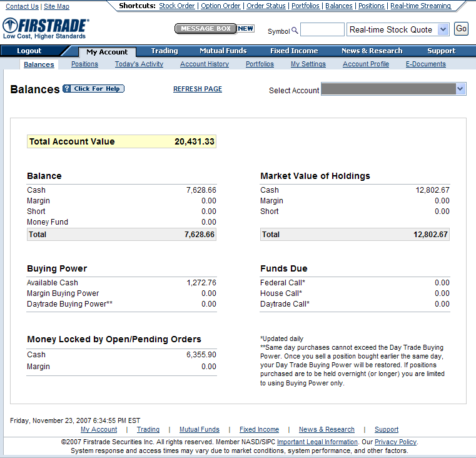
Task: Open the Balances shortcut link at top
Action: [x=339, y=6]
